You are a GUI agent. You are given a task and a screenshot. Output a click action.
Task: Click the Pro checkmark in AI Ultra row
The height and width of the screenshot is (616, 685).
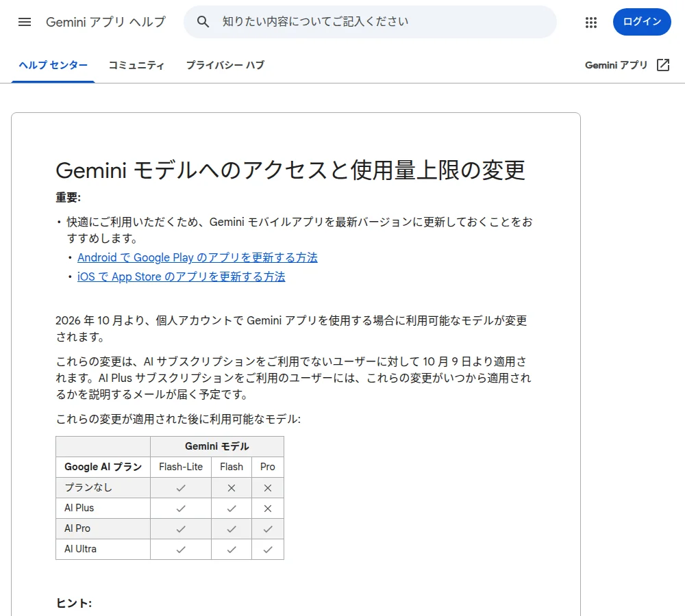pyautogui.click(x=268, y=550)
